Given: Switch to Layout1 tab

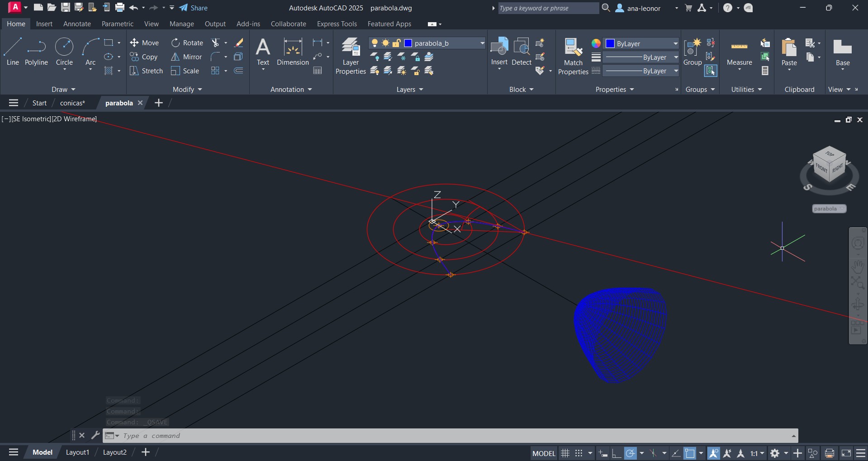Looking at the screenshot, I should pos(77,452).
